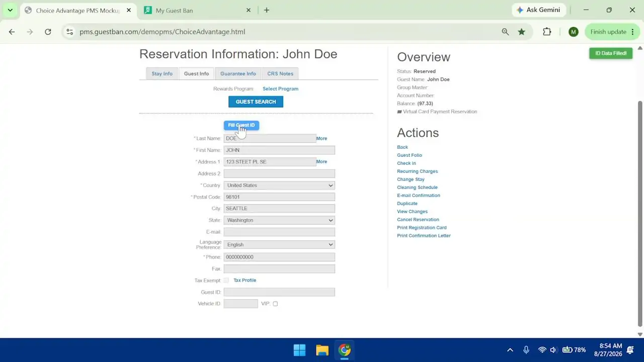Open the Language Preference dropdown
Image resolution: width=644 pixels, height=362 pixels.
[279, 245]
